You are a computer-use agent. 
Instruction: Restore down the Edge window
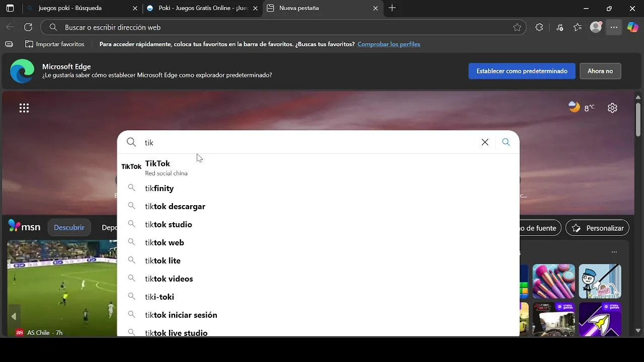pyautogui.click(x=609, y=9)
